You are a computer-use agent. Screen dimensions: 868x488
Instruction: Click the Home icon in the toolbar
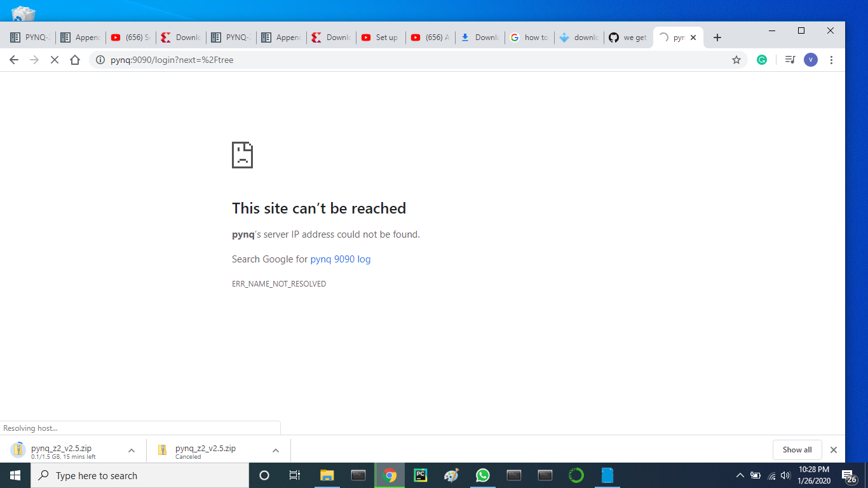coord(76,59)
